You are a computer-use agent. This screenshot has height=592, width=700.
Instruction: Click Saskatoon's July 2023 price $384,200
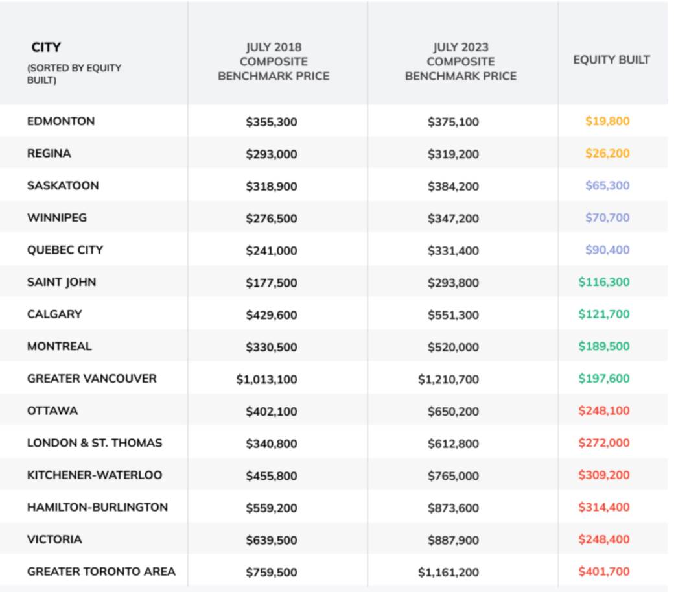tap(453, 186)
